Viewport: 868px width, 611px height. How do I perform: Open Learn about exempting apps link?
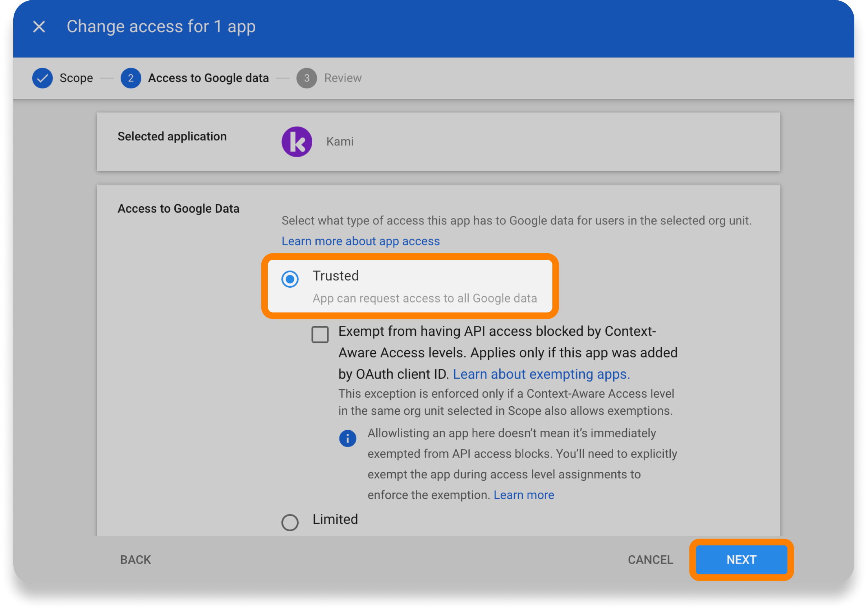click(542, 374)
